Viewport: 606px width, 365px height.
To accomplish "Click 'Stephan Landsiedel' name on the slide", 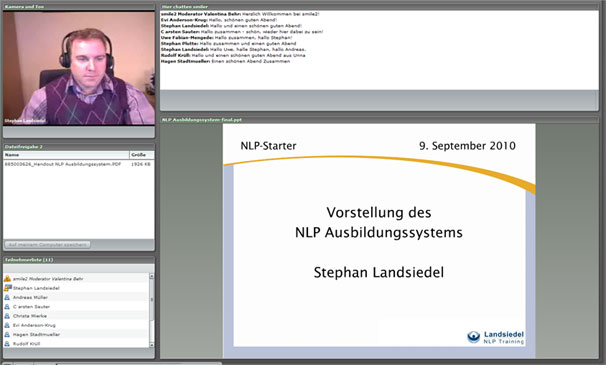I will point(379,273).
